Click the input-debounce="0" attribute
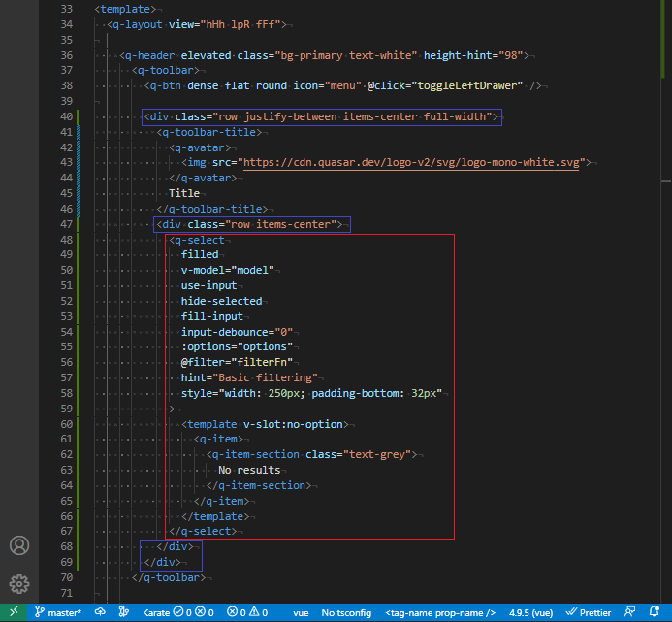The image size is (672, 622). coord(237,332)
